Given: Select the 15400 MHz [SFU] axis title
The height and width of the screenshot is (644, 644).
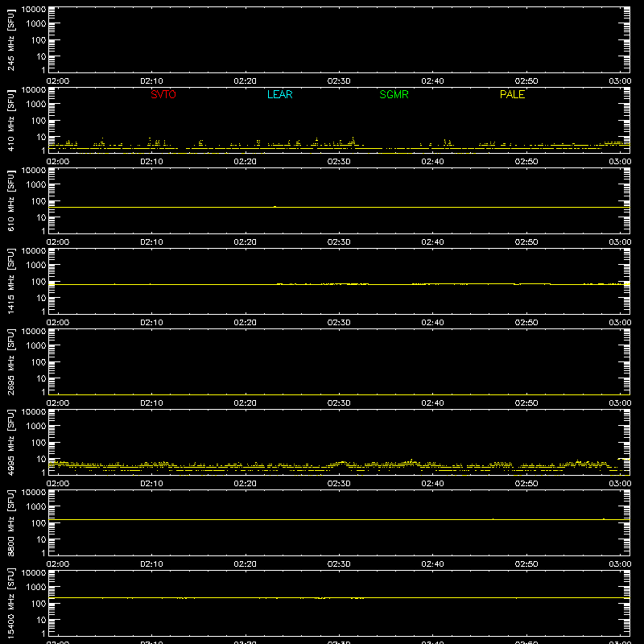Looking at the screenshot, I should click(x=10, y=602).
